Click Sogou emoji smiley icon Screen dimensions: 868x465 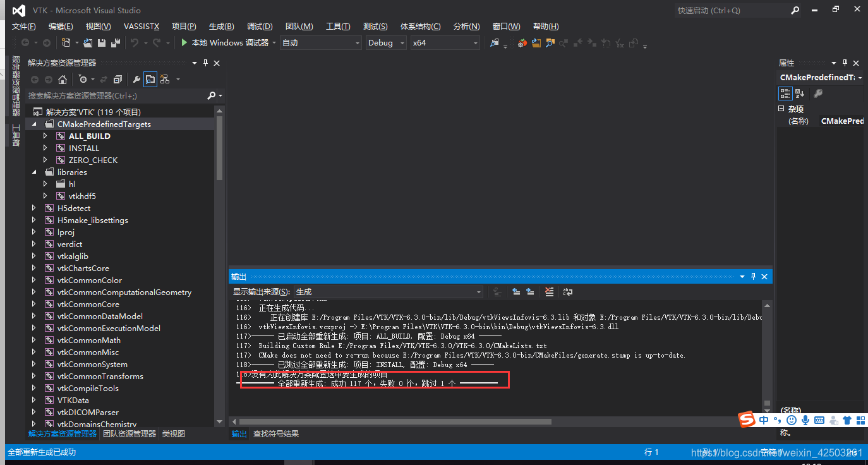[x=792, y=420]
